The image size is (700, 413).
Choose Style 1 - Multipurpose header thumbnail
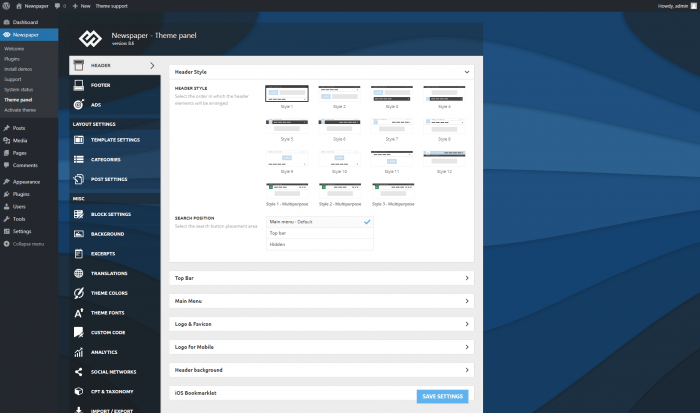point(287,191)
